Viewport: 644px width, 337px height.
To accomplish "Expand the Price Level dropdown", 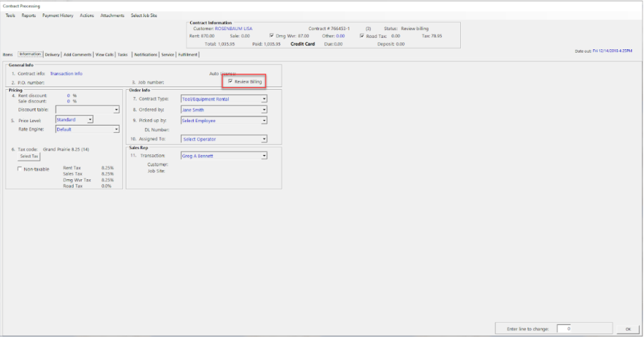I will coord(90,119).
